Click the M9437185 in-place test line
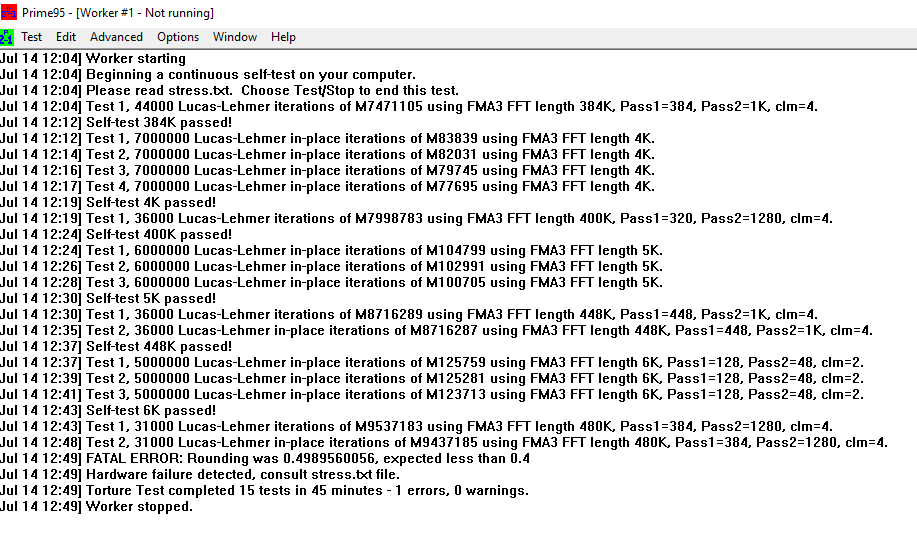Viewport: 917px width, 537px height. tap(444, 442)
